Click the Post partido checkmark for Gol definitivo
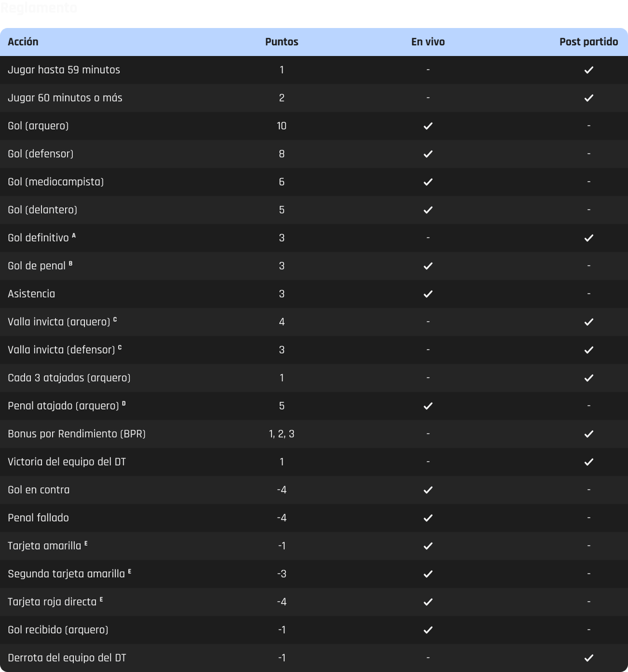 [x=589, y=238]
